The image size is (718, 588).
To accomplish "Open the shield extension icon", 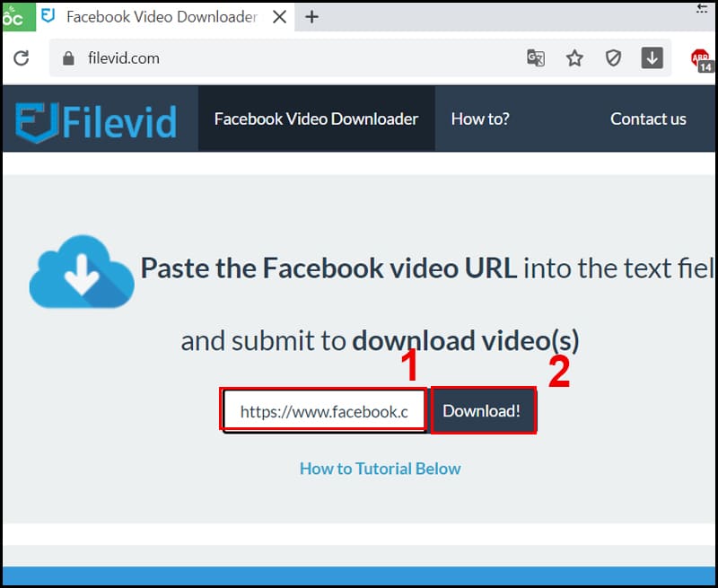I will click(613, 58).
